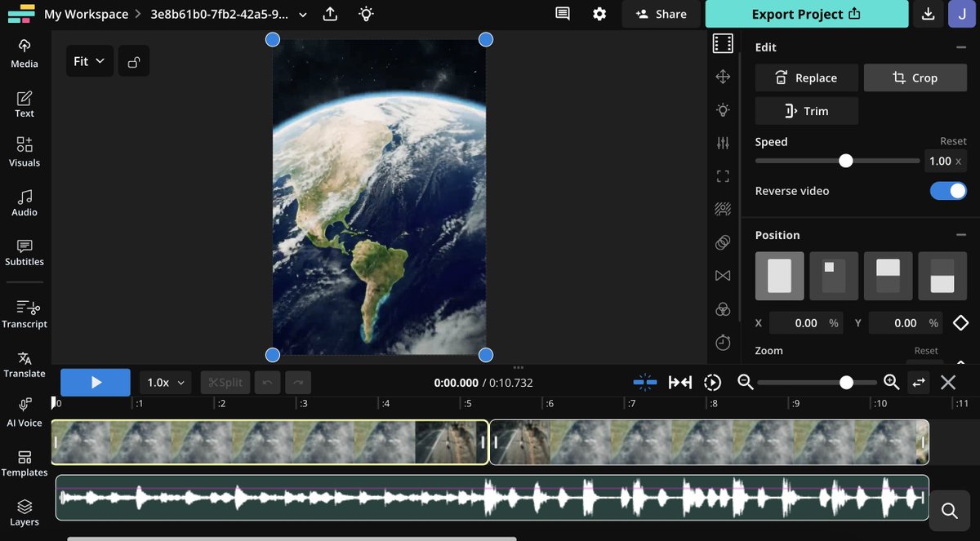Select the filmstrip Edit tab icon
This screenshot has width=980, height=541.
pos(723,43)
